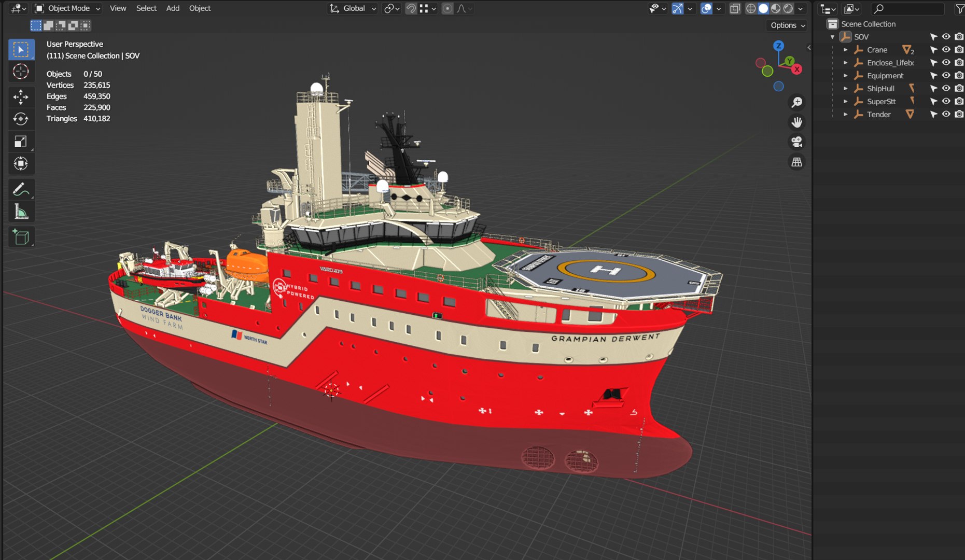Select the Select Box tool
The width and height of the screenshot is (965, 560).
(x=21, y=50)
